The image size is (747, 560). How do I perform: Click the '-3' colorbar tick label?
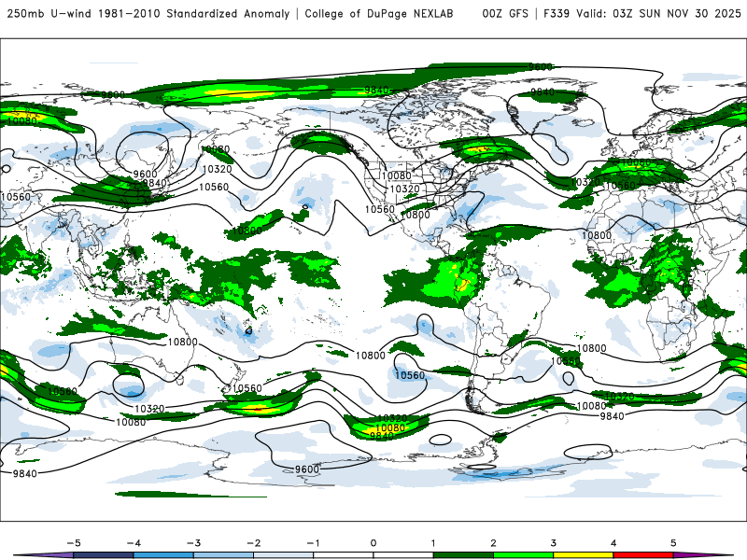click(x=193, y=543)
